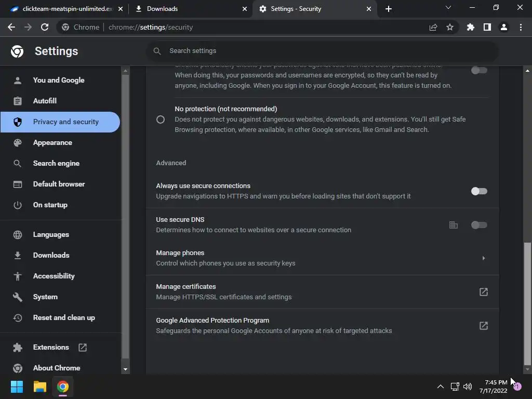532x399 pixels.
Task: Click the sidebar scroll up arrow
Action: click(x=126, y=71)
